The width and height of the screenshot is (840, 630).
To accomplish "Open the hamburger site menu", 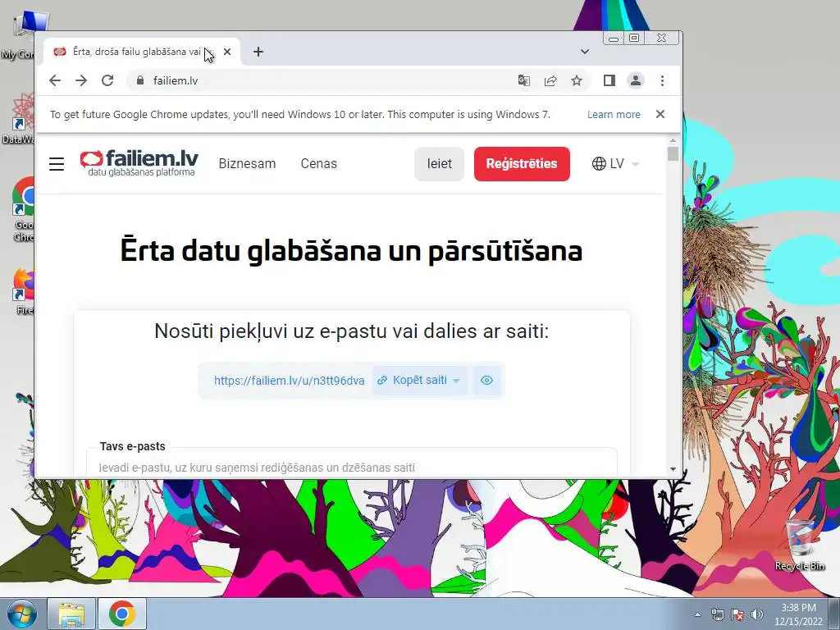I will 57,164.
